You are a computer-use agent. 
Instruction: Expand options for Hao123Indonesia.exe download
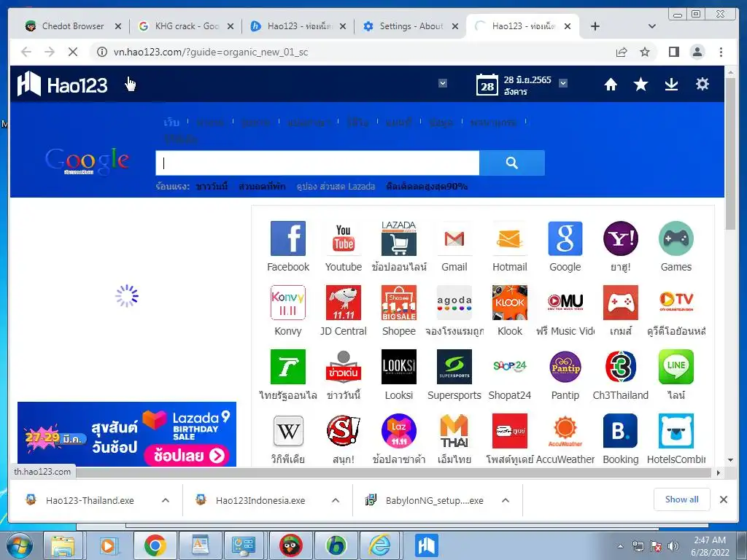pos(336,500)
